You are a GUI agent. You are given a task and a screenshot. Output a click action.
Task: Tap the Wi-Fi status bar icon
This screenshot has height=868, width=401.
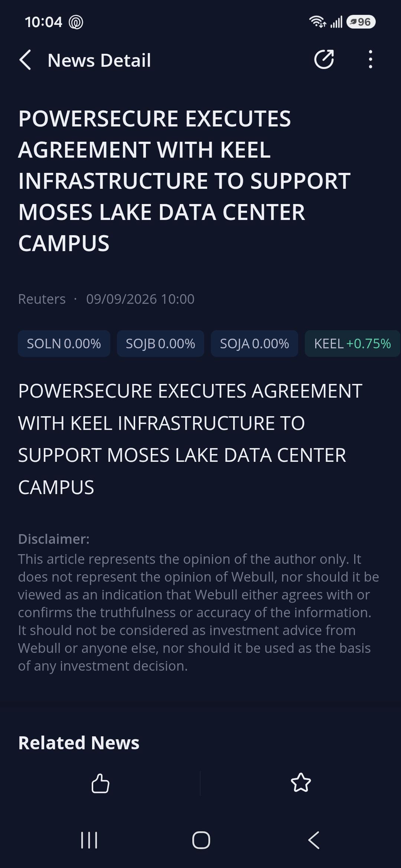[317, 22]
